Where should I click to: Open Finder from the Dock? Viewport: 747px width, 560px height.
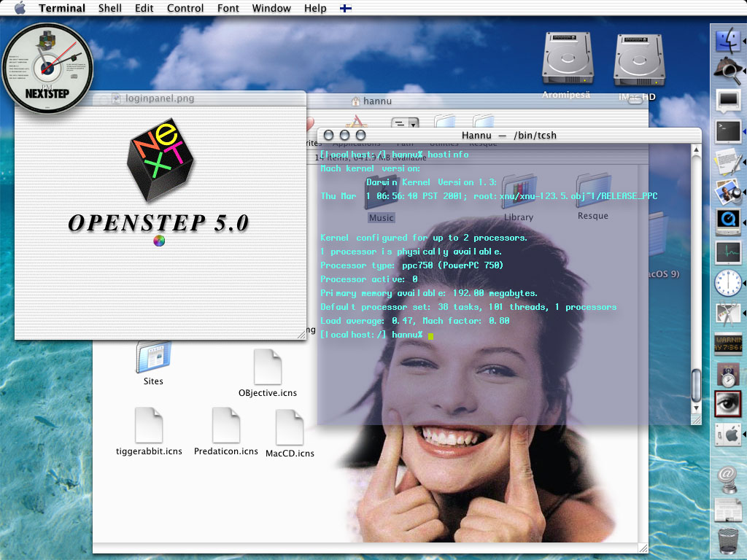(728, 39)
